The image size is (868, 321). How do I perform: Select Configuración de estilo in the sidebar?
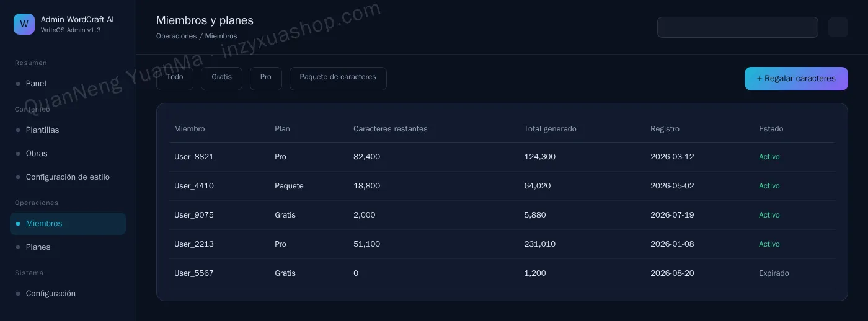click(68, 177)
